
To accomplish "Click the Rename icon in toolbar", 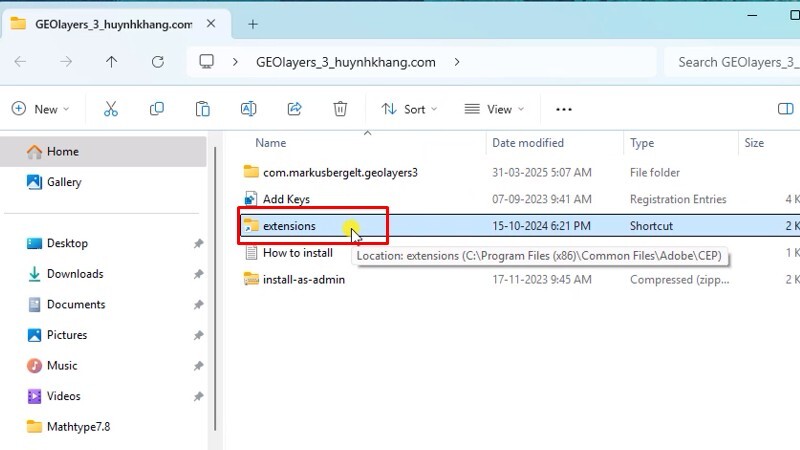I will [248, 109].
